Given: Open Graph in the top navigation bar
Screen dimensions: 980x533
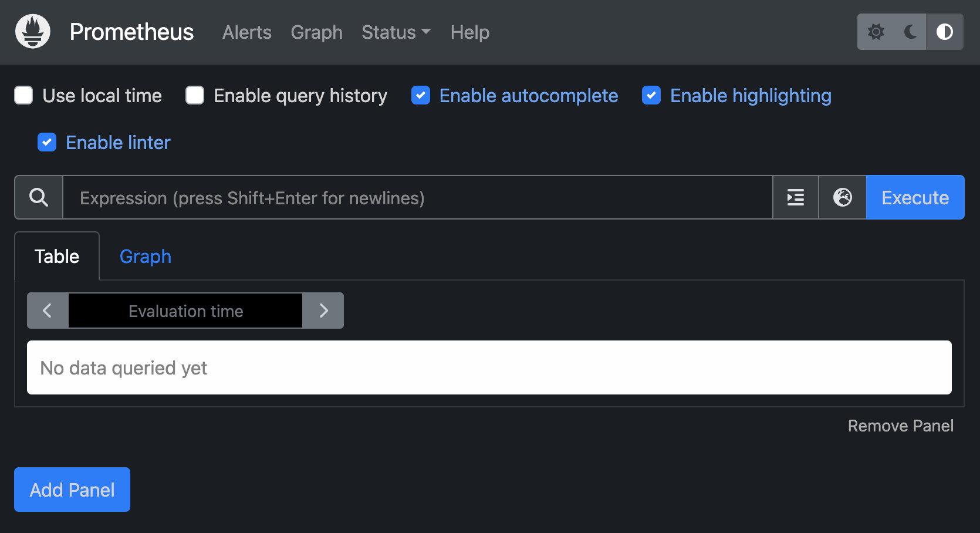Looking at the screenshot, I should click(x=317, y=32).
